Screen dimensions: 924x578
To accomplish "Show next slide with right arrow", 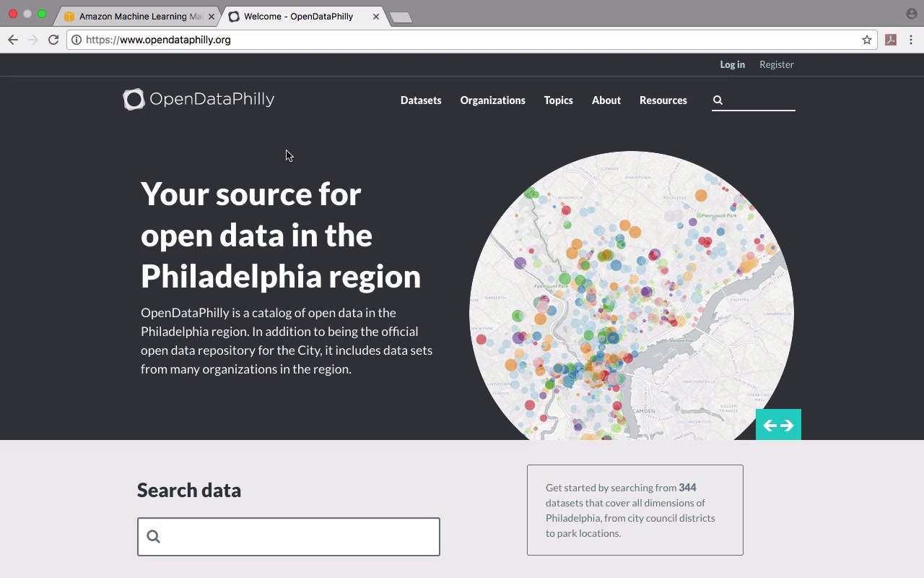I will (787, 426).
